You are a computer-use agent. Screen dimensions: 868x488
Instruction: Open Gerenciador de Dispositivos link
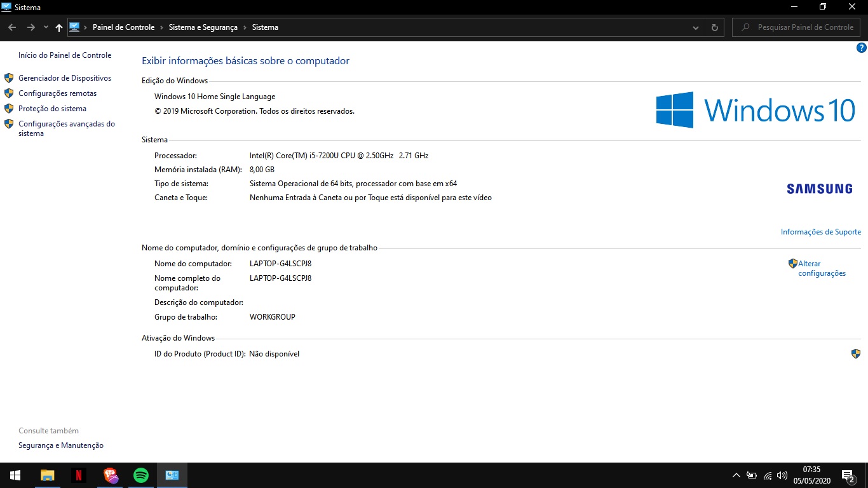(x=65, y=78)
